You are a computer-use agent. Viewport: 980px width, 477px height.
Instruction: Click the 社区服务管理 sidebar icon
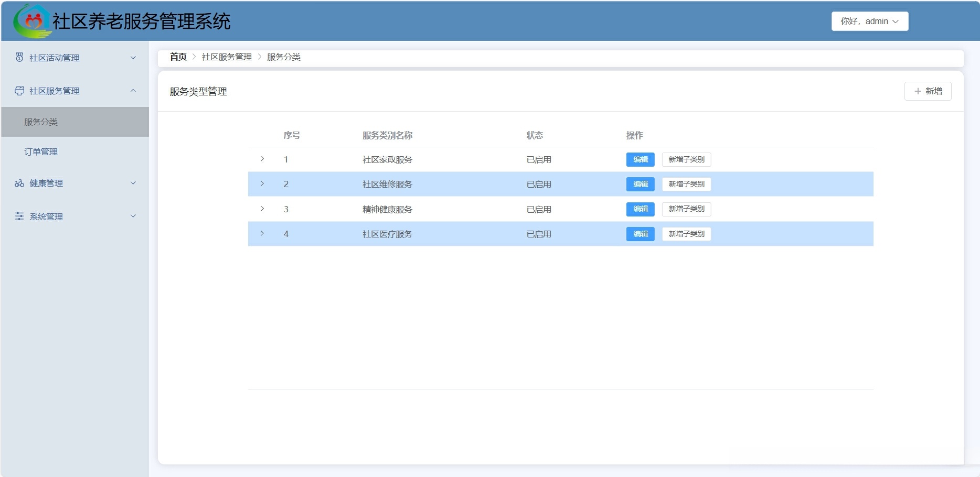click(19, 91)
